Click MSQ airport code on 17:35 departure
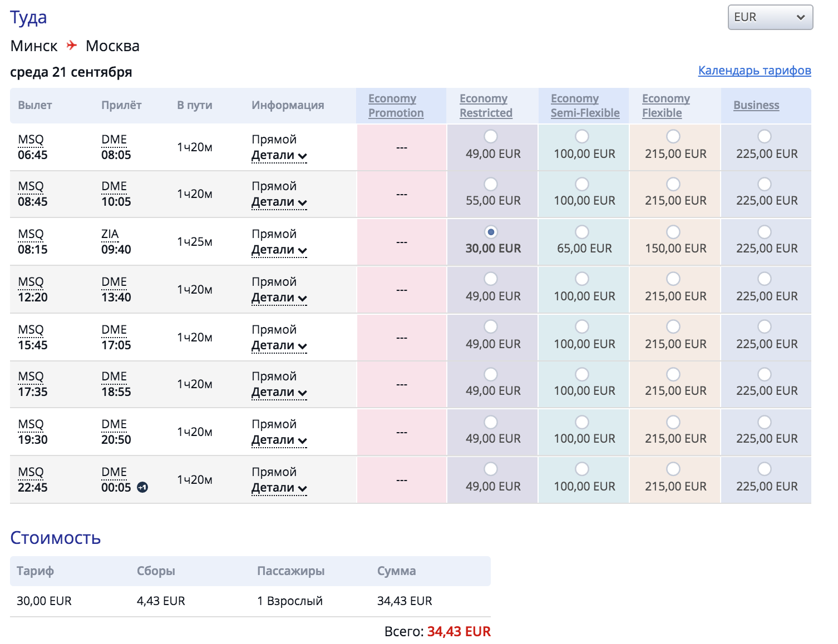838x644 pixels. click(x=31, y=377)
